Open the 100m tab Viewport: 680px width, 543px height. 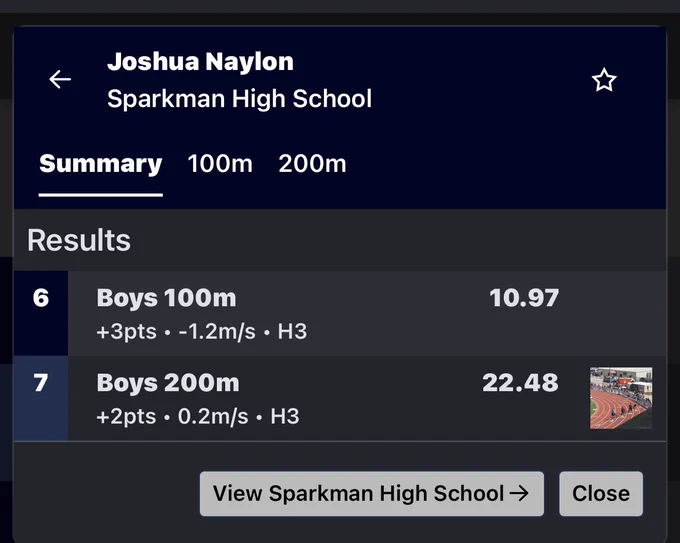click(220, 164)
